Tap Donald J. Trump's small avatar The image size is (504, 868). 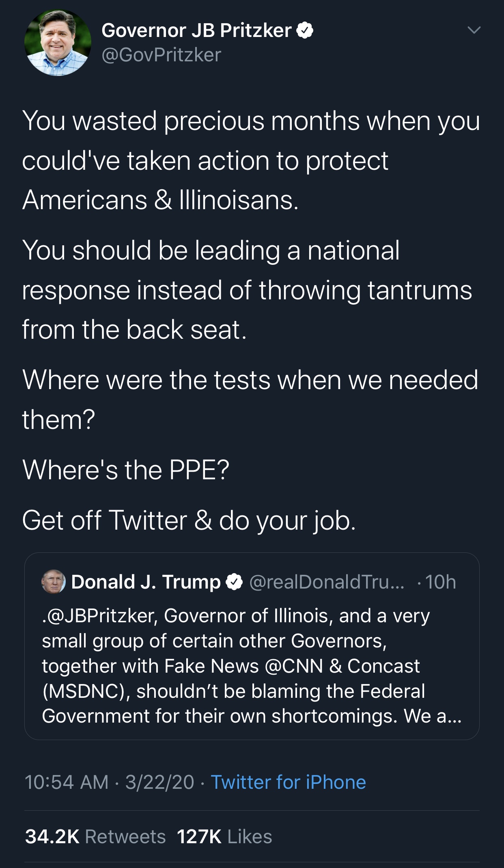pos(54,582)
